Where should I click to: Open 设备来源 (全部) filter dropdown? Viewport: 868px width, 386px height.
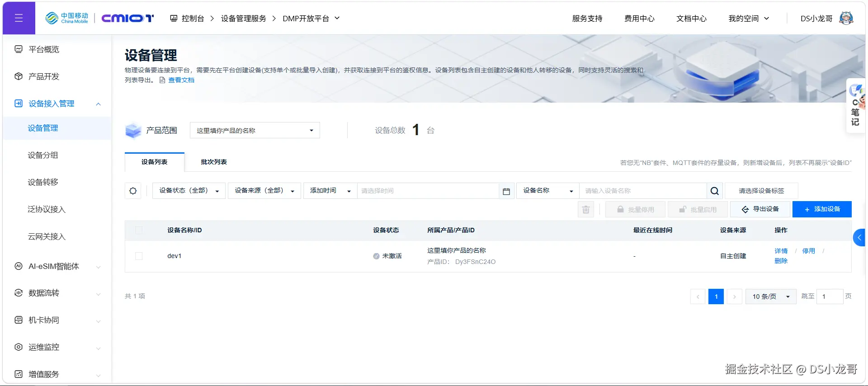coord(264,191)
